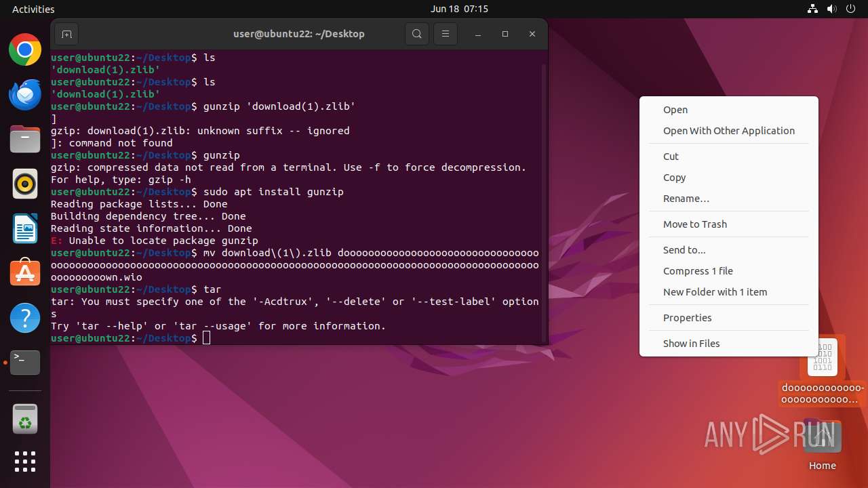Open the terminal hamburger menu
868x488 pixels.
click(x=445, y=34)
